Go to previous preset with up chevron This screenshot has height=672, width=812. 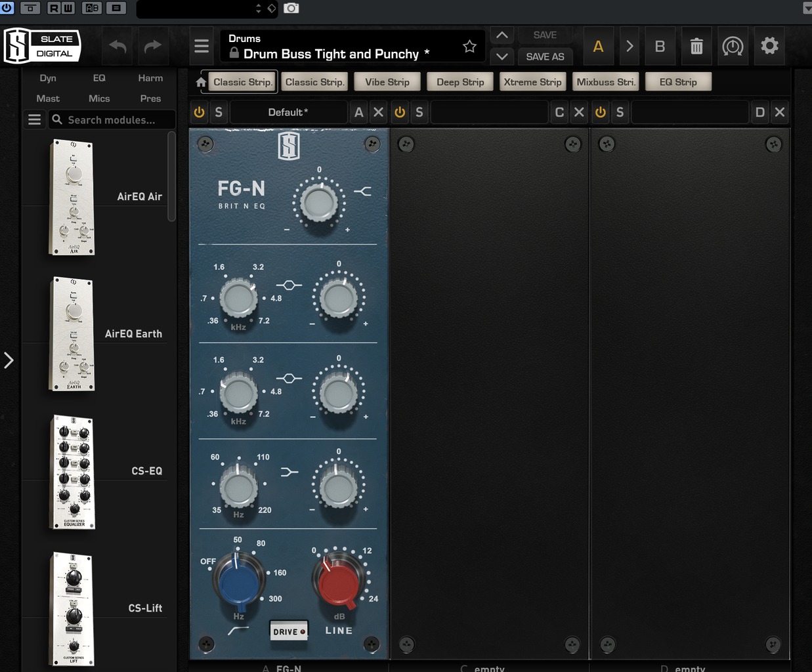502,35
